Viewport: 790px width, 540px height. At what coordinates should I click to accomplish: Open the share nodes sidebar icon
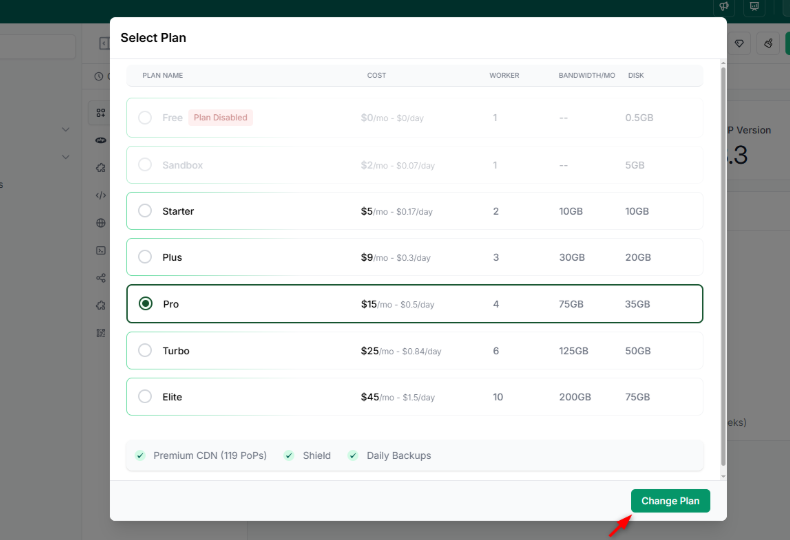(101, 278)
